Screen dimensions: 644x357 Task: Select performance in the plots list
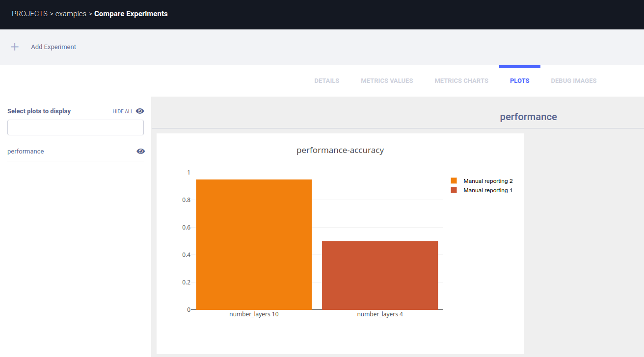[x=26, y=152]
